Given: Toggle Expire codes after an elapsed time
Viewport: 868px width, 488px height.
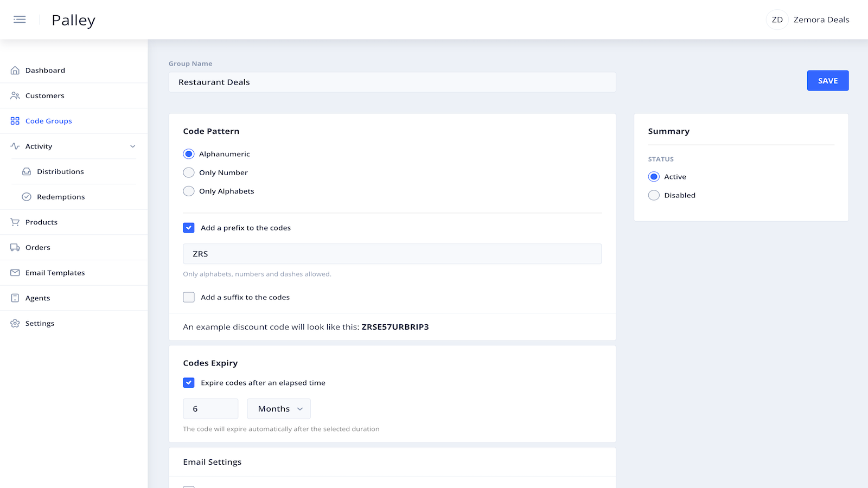Looking at the screenshot, I should point(189,383).
